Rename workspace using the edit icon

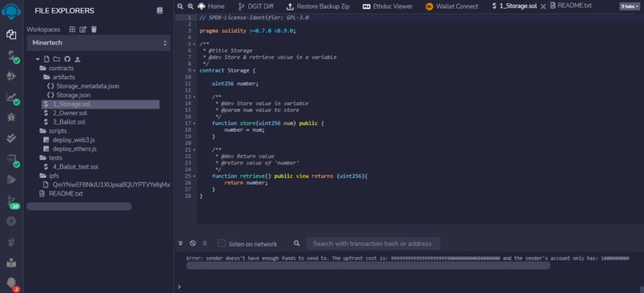[83, 30]
